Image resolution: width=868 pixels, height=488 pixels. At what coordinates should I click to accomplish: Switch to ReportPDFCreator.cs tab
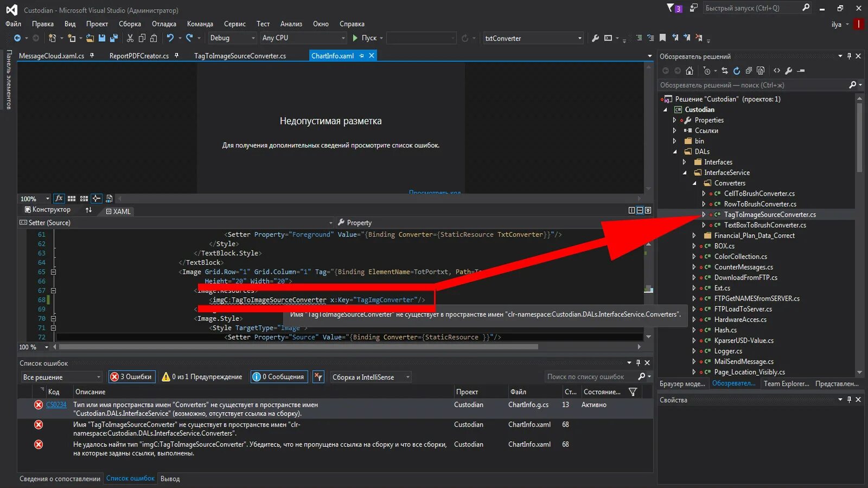(x=139, y=56)
